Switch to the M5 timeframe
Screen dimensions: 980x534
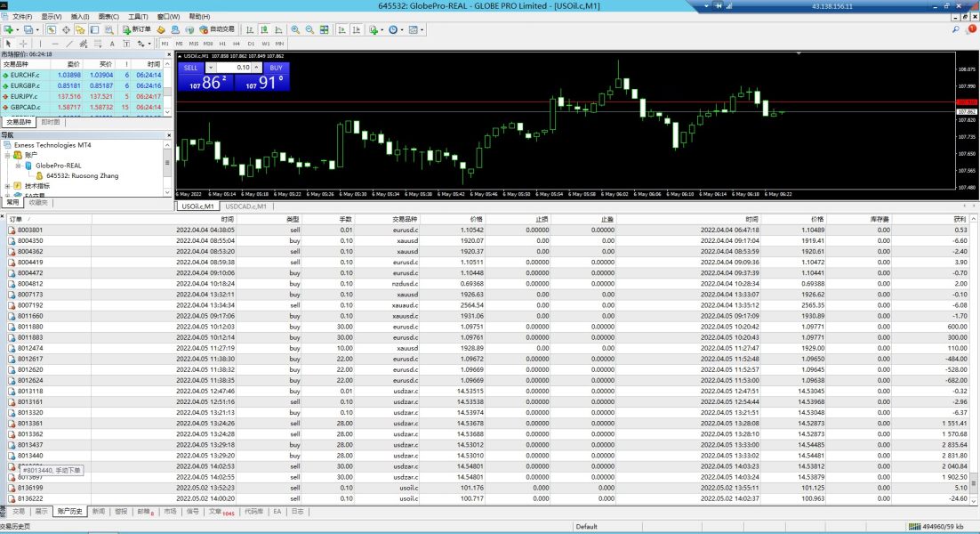pos(180,43)
